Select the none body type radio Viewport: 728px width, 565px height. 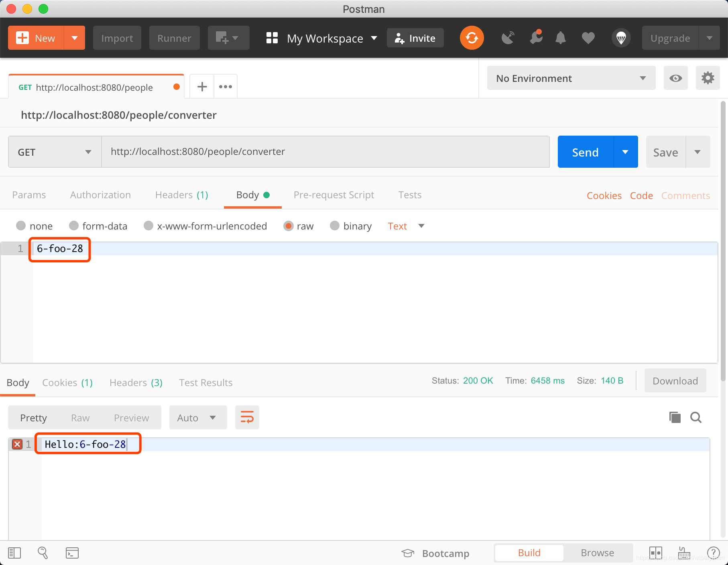(21, 226)
